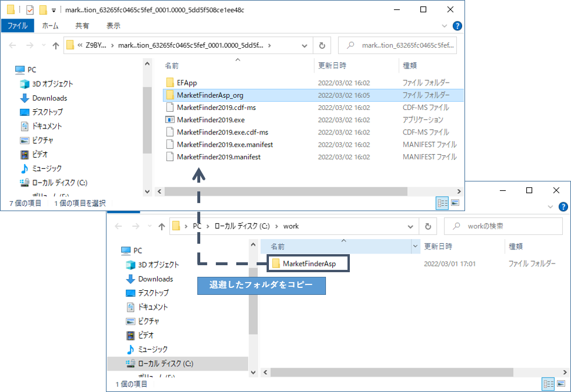Click the properties icon in title bar
The height and width of the screenshot is (392, 571).
(30, 10)
